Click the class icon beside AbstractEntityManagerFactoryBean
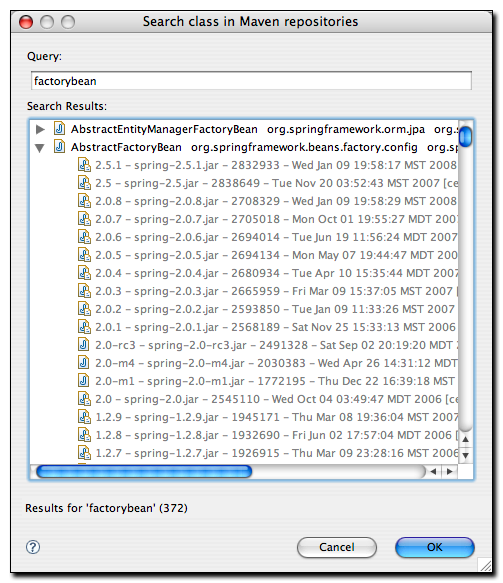This screenshot has height=583, width=503. [x=59, y=129]
